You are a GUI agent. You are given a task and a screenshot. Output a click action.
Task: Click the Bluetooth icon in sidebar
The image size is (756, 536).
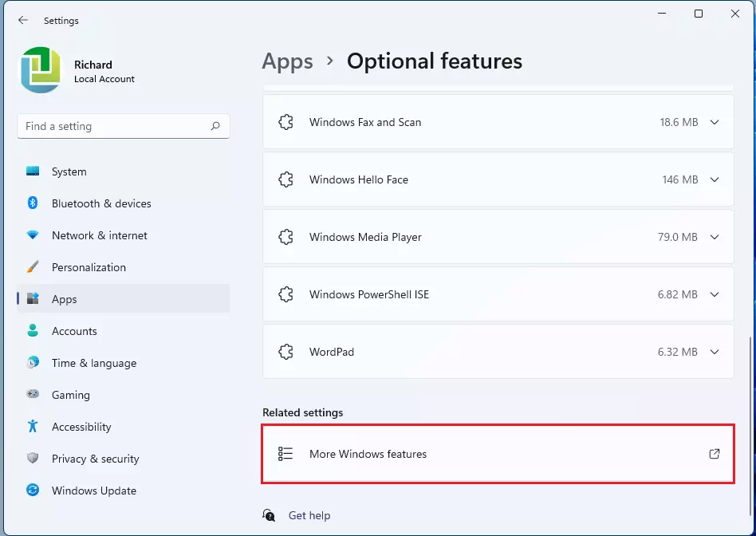[33, 203]
